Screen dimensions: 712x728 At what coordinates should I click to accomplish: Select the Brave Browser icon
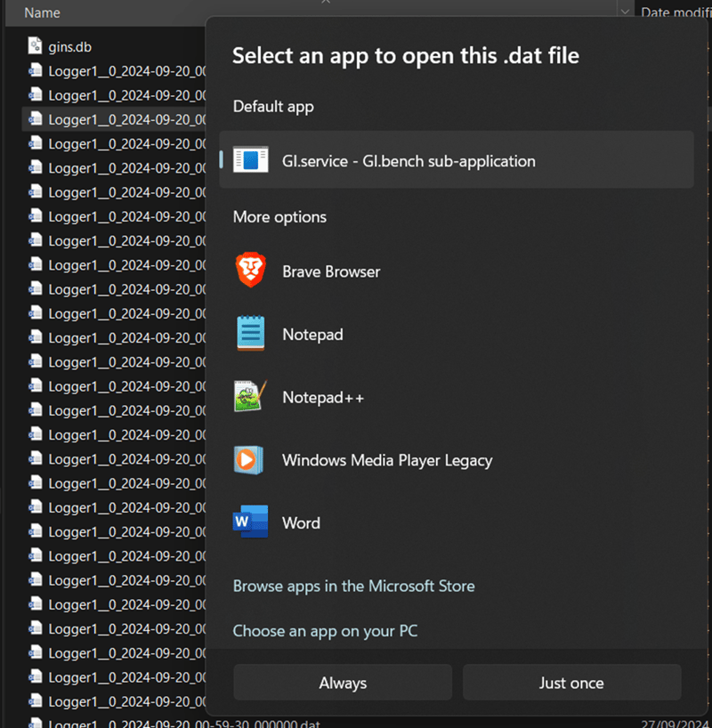coord(250,271)
